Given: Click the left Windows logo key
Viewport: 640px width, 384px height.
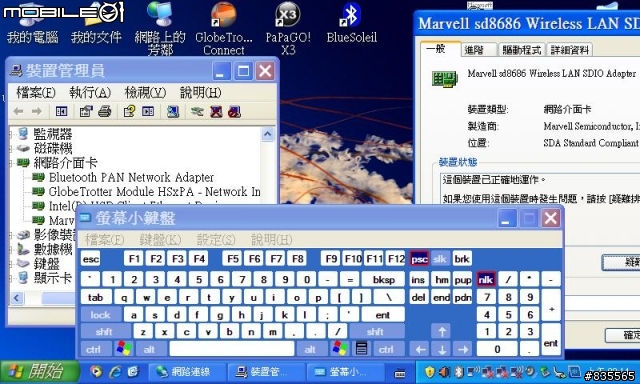Looking at the screenshot, I should 124,349.
